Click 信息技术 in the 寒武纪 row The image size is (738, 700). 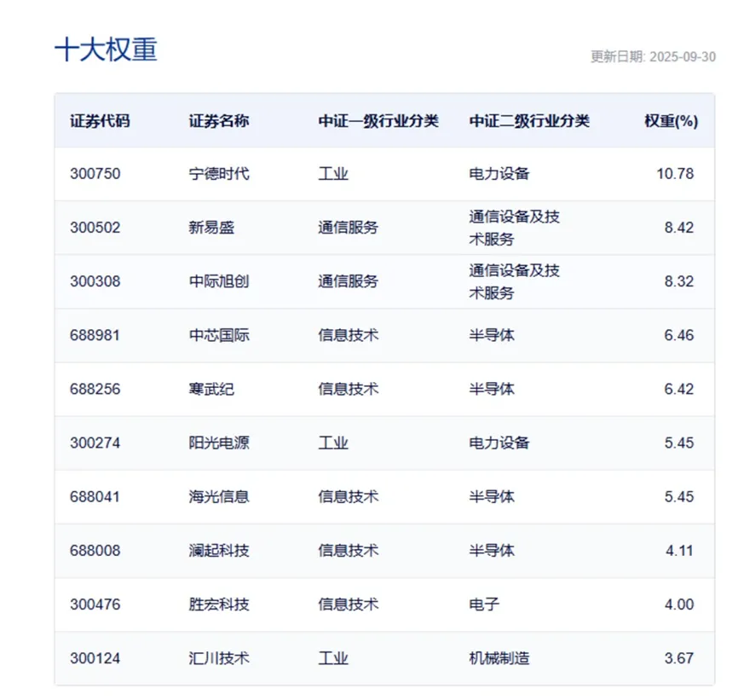point(349,389)
